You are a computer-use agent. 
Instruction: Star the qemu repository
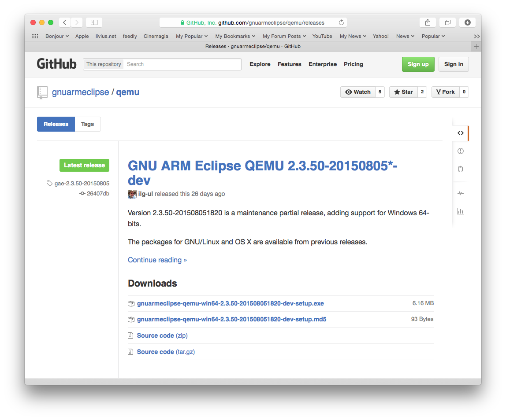coord(403,92)
